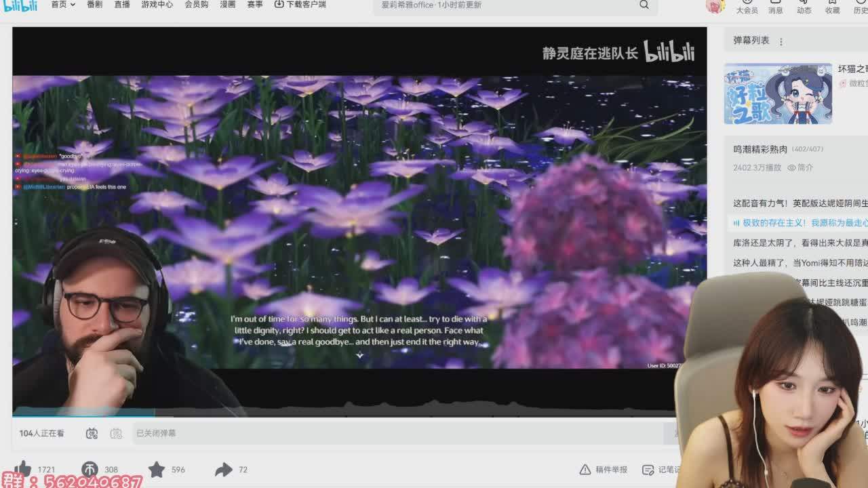Screen dimensions: 868x488
Task: Open the 记笔记 notes button
Action: (660, 470)
